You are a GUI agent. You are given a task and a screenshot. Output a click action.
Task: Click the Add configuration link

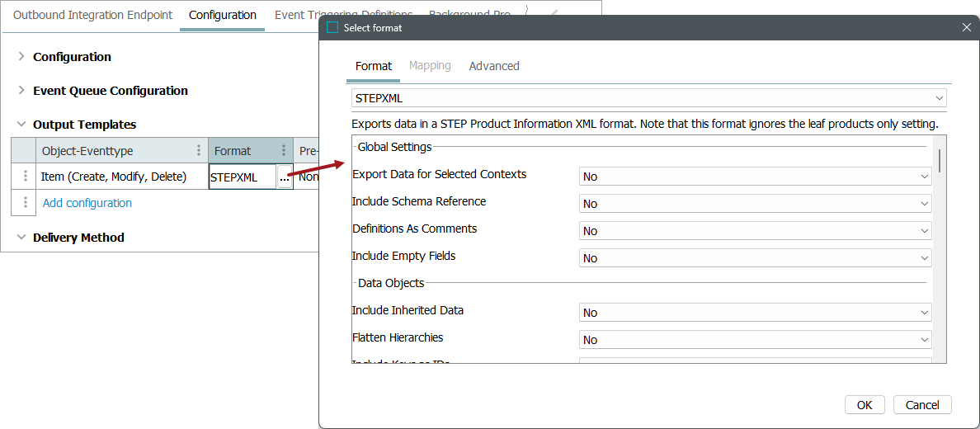point(87,203)
